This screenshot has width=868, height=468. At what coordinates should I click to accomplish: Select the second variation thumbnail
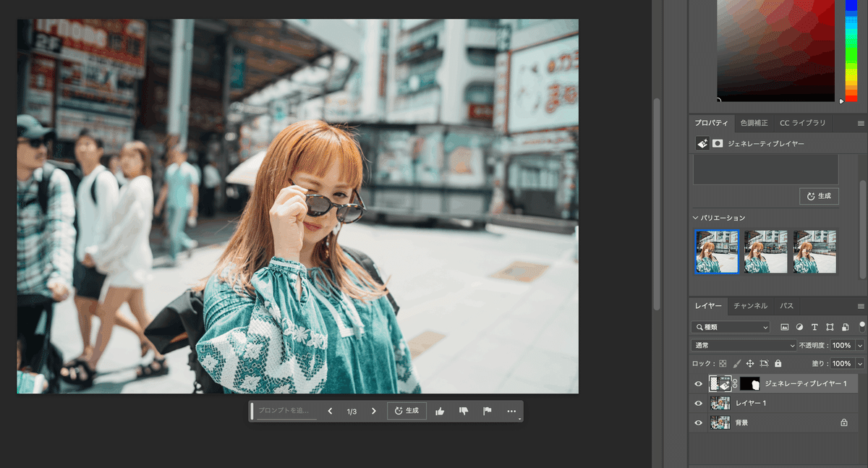tap(766, 252)
